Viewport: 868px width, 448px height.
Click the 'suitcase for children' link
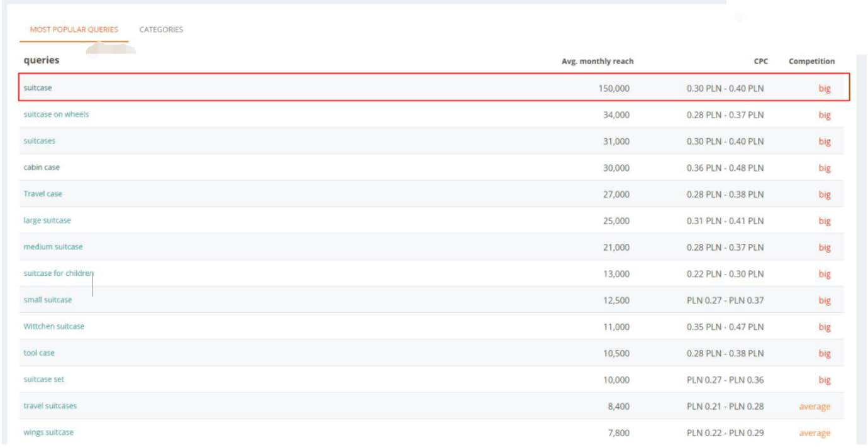(58, 273)
